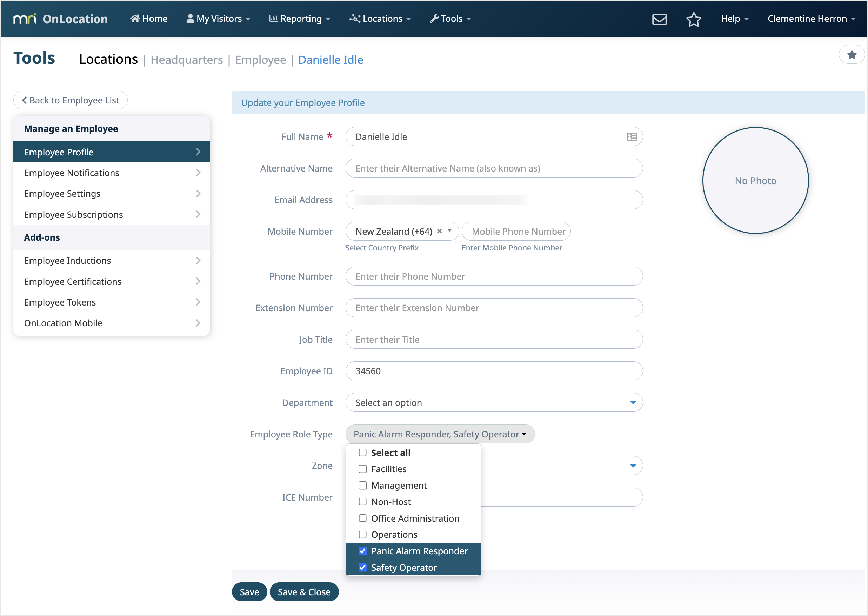The width and height of the screenshot is (868, 616).
Task: Click the Save & Close button
Action: click(x=304, y=592)
